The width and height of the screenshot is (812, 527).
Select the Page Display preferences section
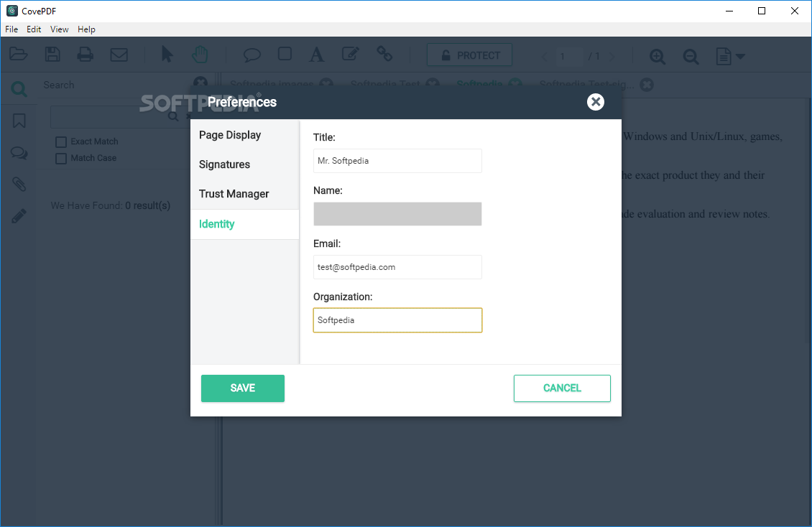[x=244, y=135]
